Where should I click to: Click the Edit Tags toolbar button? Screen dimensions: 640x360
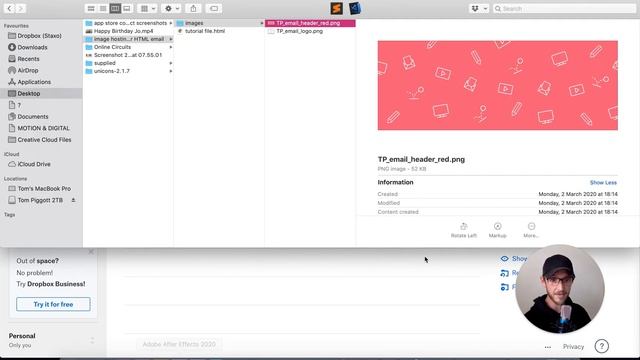(x=214, y=8)
